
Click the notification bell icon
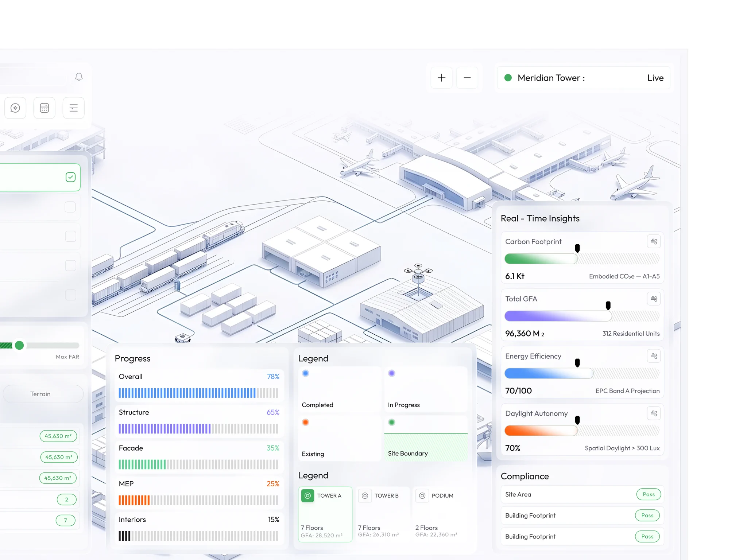[x=79, y=77]
